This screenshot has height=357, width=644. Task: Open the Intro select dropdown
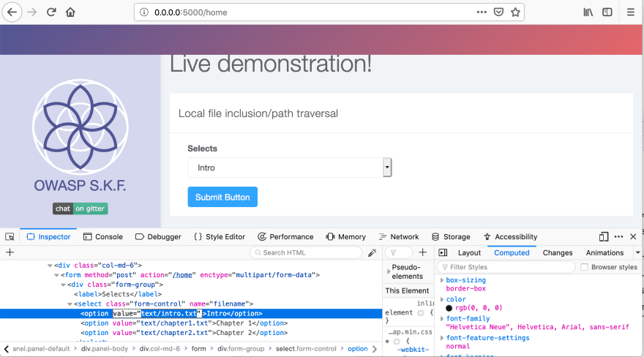click(290, 168)
